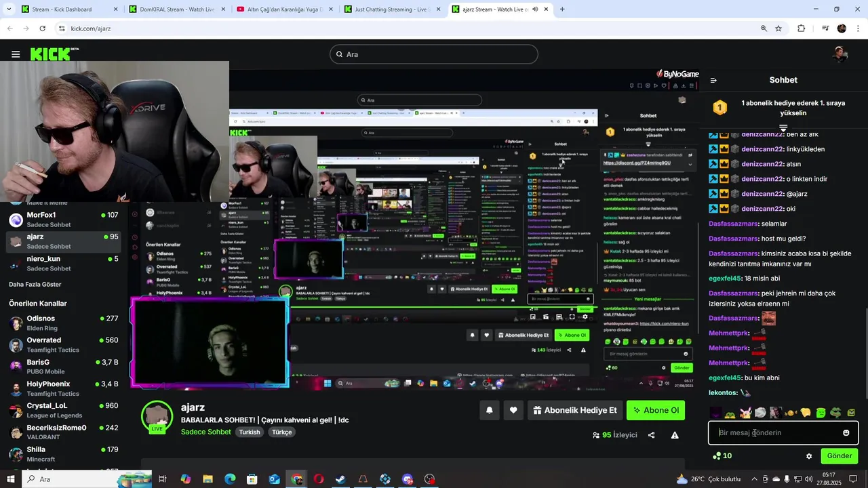The height and width of the screenshot is (488, 868).
Task: Open the channel points balance
Action: (722, 456)
